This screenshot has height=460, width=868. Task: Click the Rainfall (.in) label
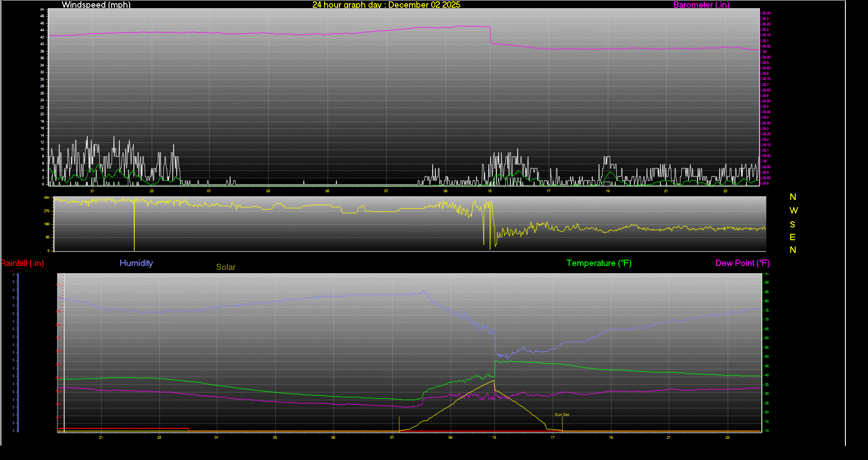point(22,263)
